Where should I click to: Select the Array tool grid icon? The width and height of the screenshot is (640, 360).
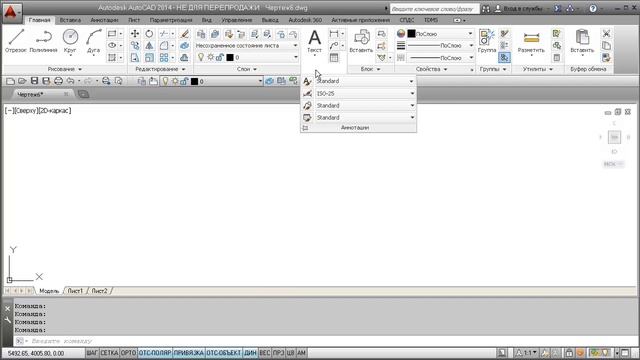[164, 58]
